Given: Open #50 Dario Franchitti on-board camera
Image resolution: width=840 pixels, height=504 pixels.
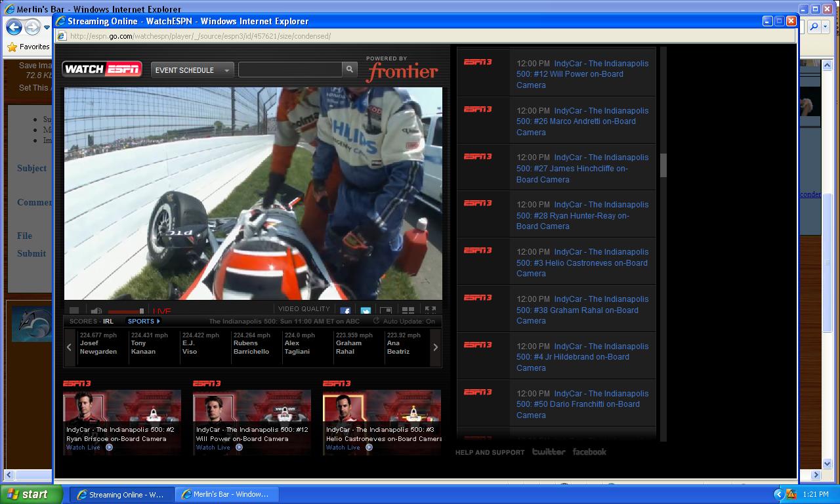Looking at the screenshot, I should click(x=582, y=404).
